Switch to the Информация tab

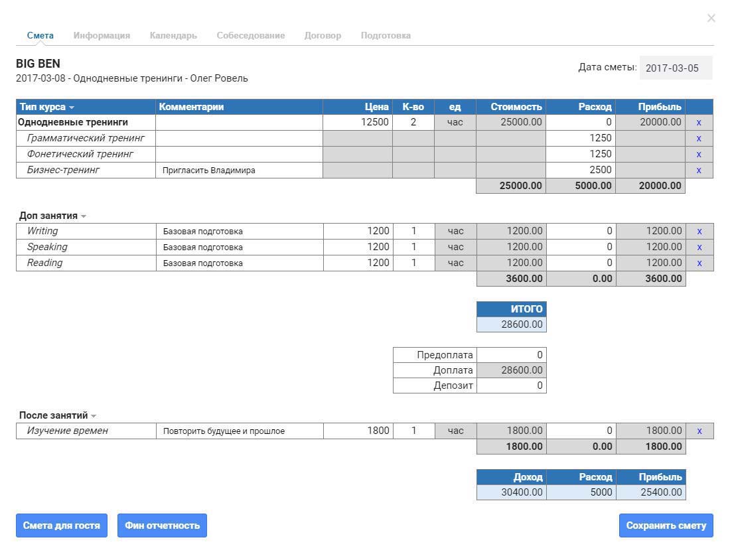pyautogui.click(x=102, y=35)
